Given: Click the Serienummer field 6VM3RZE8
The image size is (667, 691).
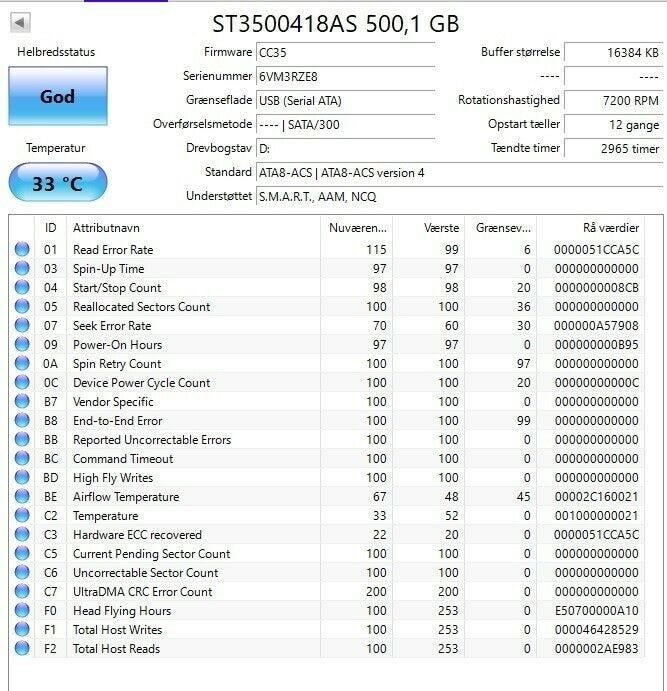Looking at the screenshot, I should (x=345, y=77).
